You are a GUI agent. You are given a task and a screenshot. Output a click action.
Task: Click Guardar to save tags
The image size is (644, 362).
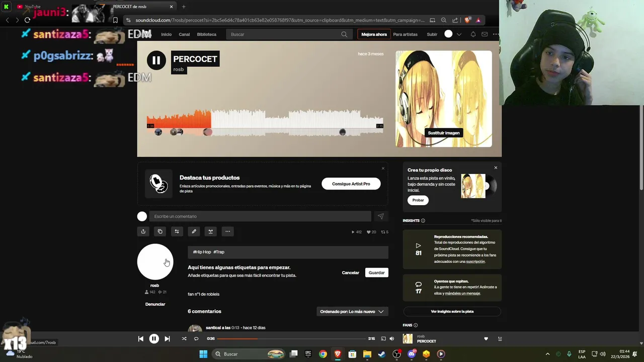click(376, 273)
